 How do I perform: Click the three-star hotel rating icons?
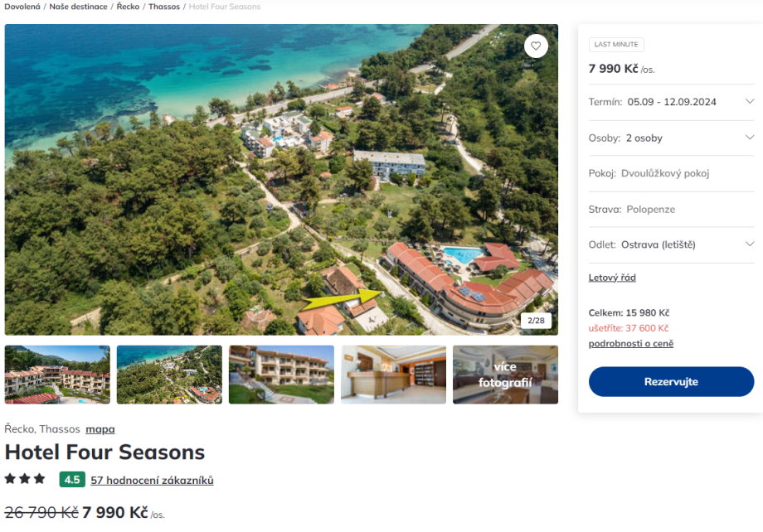point(25,479)
